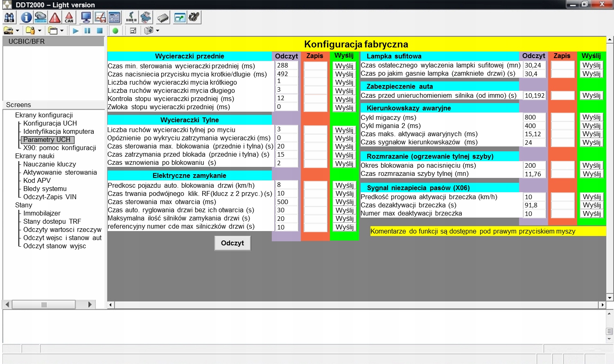
Task: Open the camera screenshot dropdown arrow
Action: pos(158,31)
